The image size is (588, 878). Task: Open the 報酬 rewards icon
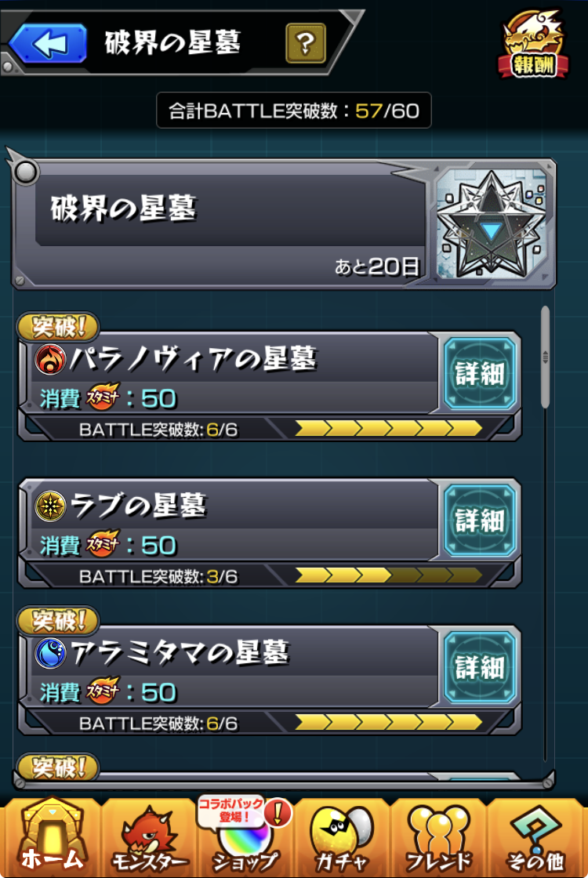(x=534, y=45)
